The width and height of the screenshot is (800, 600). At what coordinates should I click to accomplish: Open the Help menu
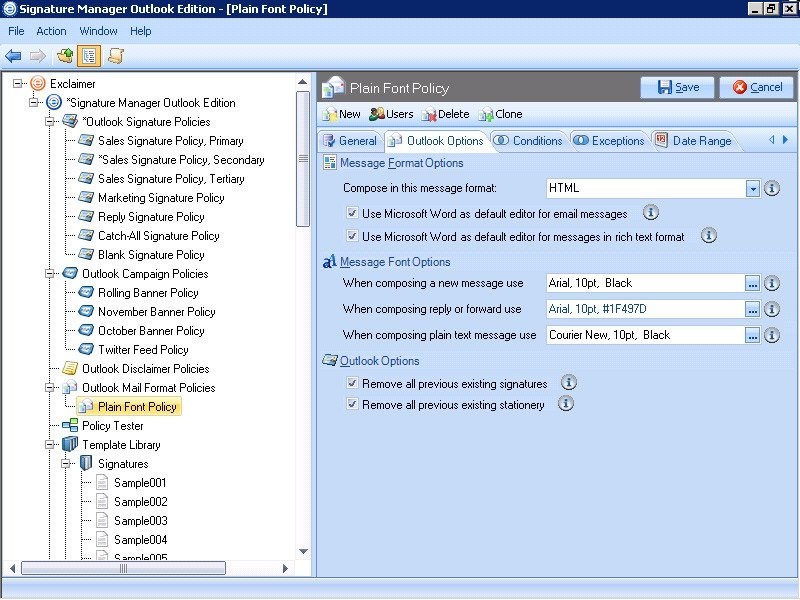click(x=140, y=31)
